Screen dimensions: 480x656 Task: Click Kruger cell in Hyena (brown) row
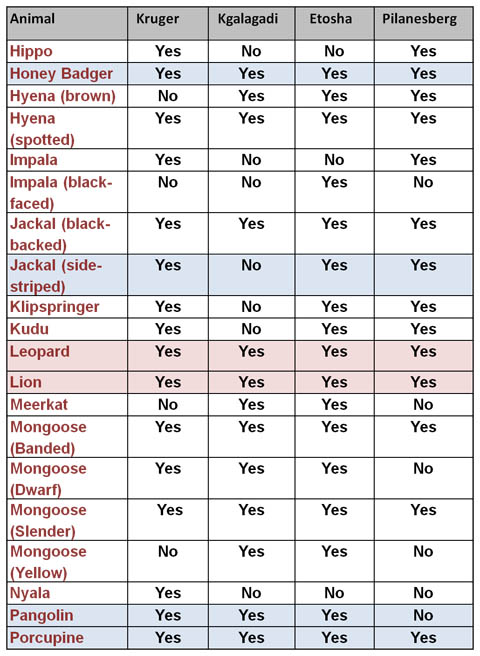click(x=168, y=96)
